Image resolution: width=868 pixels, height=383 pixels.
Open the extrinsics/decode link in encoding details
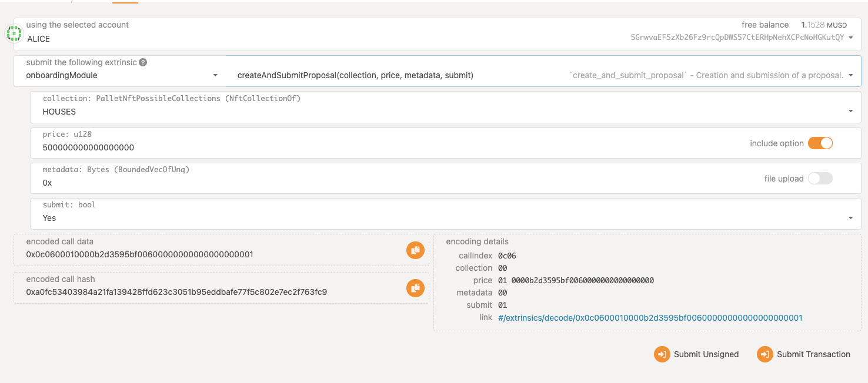pyautogui.click(x=649, y=317)
